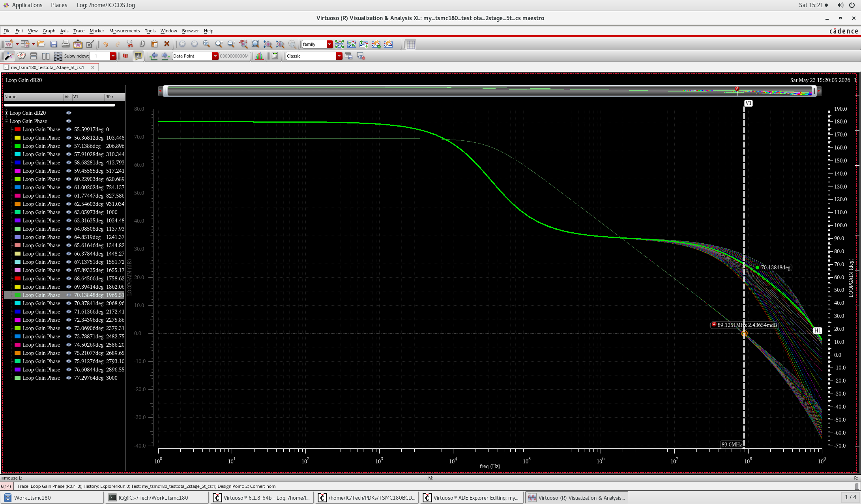
Task: Collapse the Loop Gain Phase tree node
Action: (6, 121)
